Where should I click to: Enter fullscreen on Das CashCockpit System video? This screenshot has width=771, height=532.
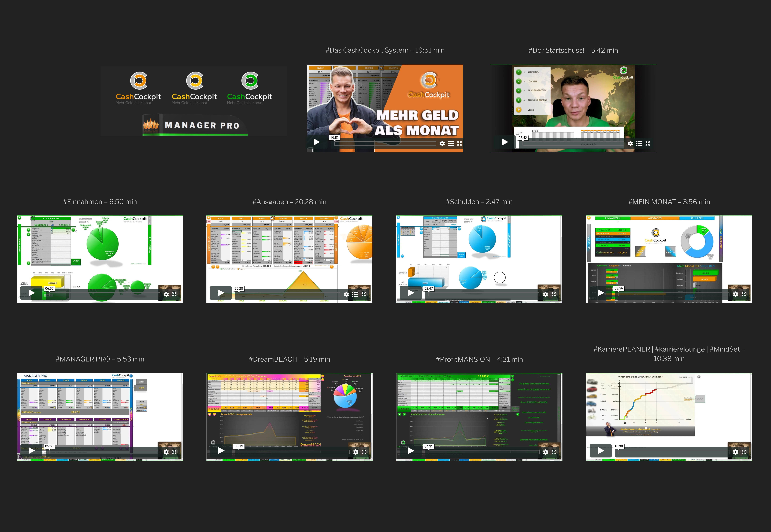(459, 143)
